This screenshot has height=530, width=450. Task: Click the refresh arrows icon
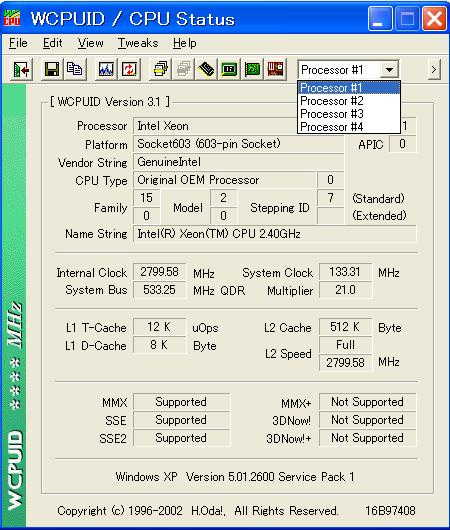point(129,69)
